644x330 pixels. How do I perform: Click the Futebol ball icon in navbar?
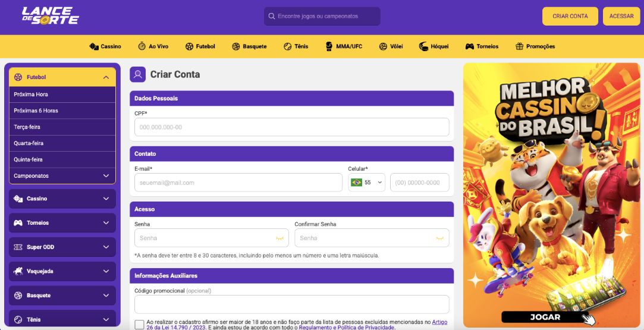coord(189,46)
